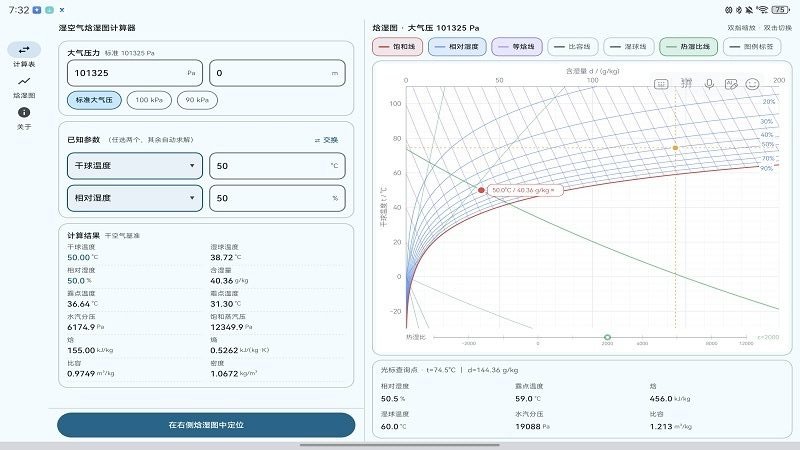The image size is (800, 450).
Task: Edit the dry-bulb temperature value 50 °C field
Action: [277, 166]
